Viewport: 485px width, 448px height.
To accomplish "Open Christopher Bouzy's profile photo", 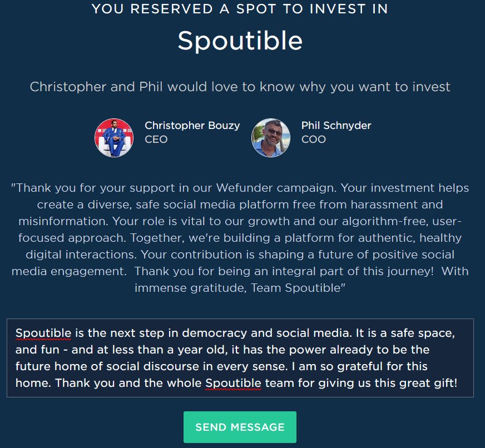I will pyautogui.click(x=114, y=138).
